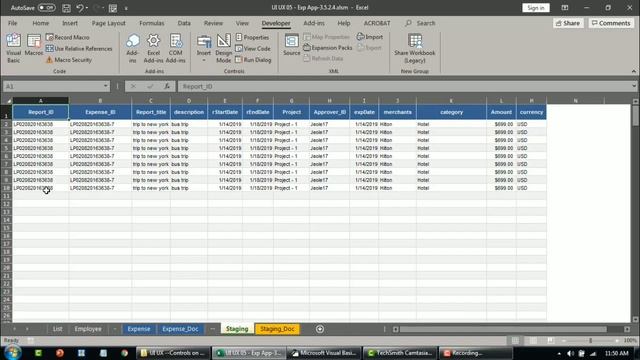
Task: Open the Expense_Doc sheet tab
Action: coord(180,329)
